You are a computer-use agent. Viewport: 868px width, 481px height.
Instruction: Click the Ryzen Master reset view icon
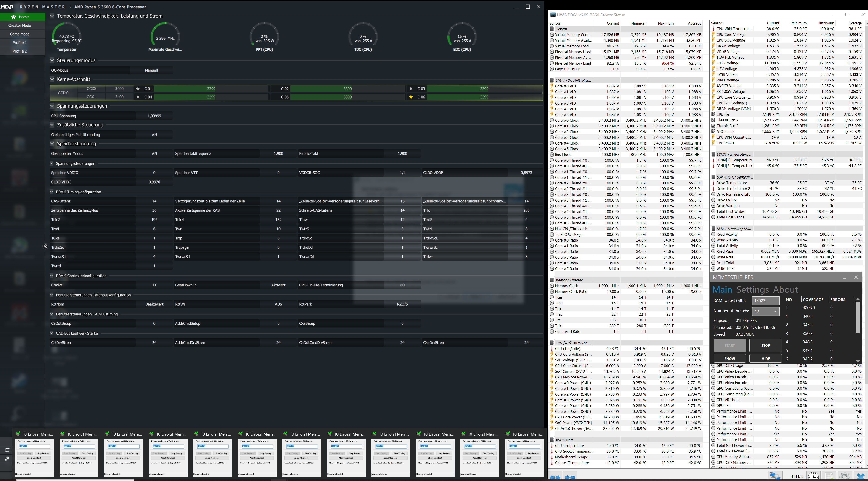click(x=7, y=450)
